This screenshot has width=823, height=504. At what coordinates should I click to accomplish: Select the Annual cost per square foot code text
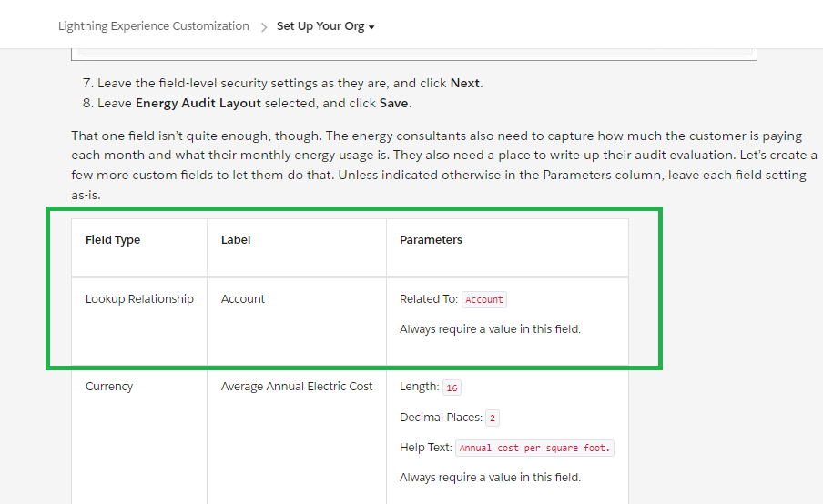(x=535, y=448)
